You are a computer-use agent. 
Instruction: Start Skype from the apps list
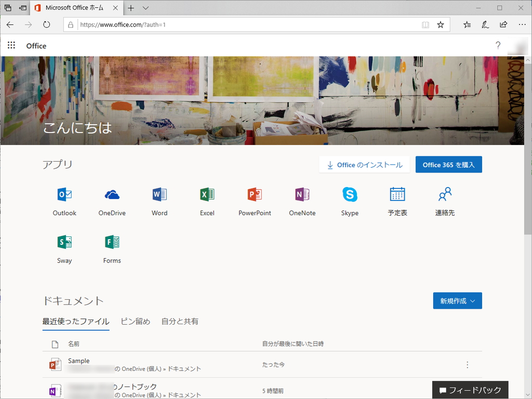[350, 200]
